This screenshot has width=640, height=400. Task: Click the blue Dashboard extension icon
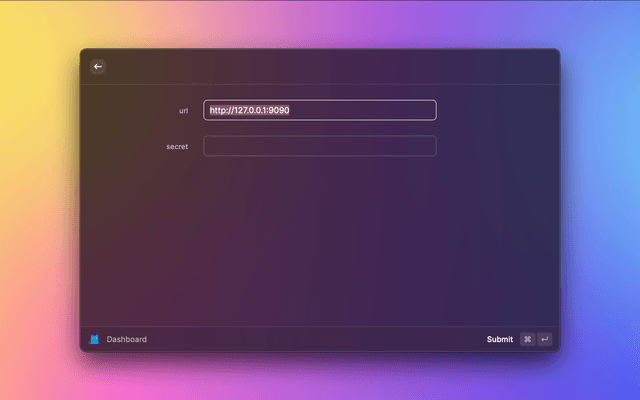[94, 339]
